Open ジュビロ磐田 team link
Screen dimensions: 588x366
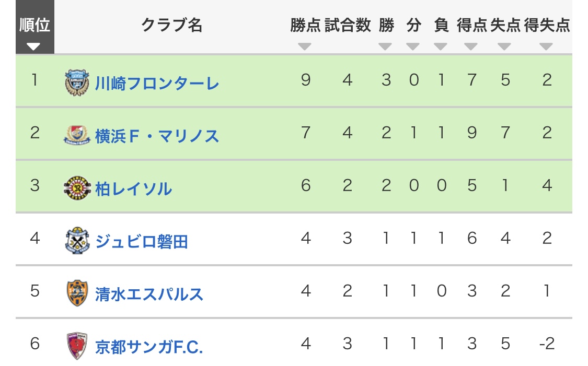coord(141,241)
